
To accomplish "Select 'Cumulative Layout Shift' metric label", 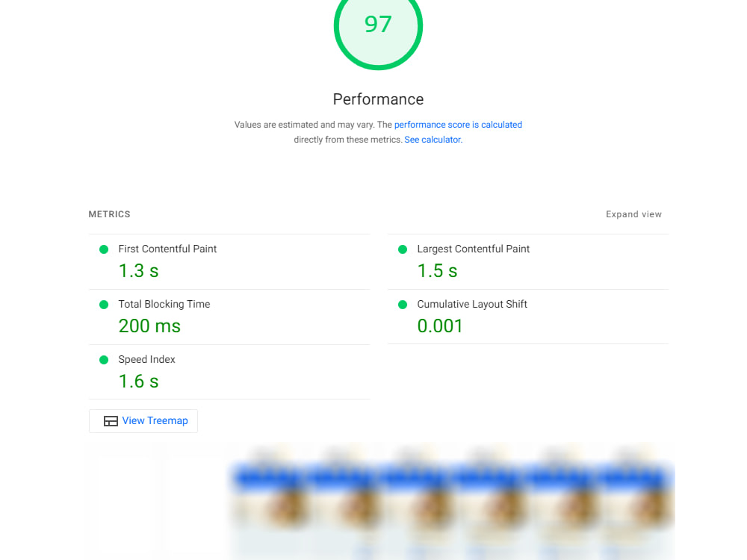I will [472, 305].
